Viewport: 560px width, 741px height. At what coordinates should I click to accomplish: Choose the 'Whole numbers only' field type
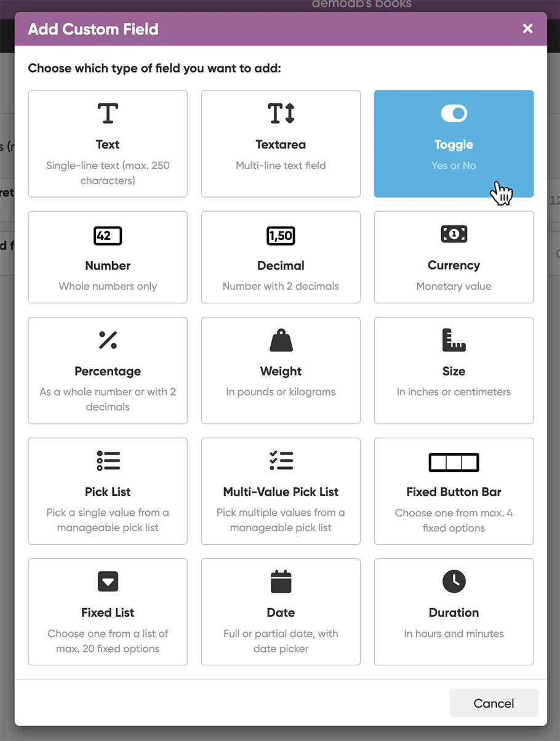point(108,286)
